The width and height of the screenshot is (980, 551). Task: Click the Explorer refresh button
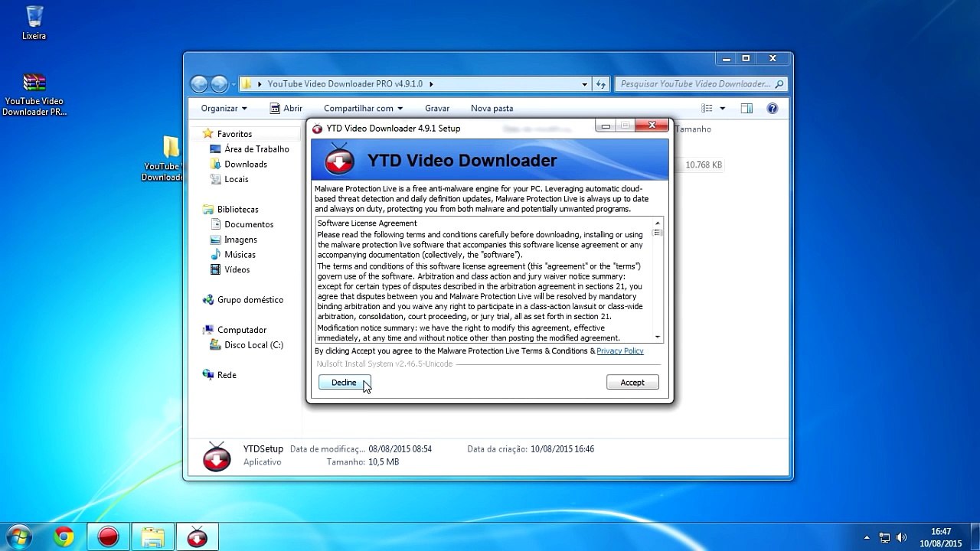pyautogui.click(x=602, y=84)
